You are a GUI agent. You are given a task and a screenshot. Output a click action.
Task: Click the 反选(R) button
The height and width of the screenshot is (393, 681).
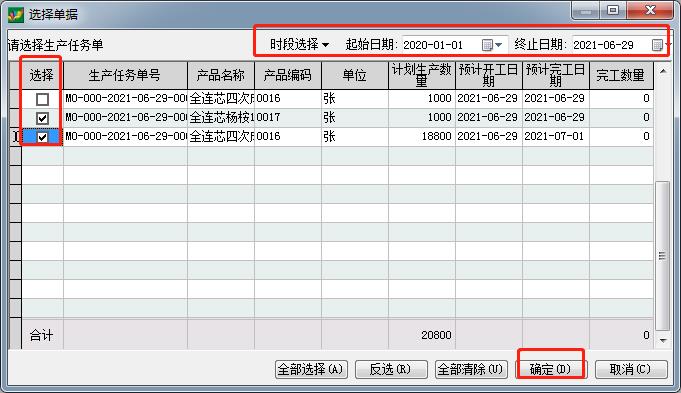tap(391, 370)
